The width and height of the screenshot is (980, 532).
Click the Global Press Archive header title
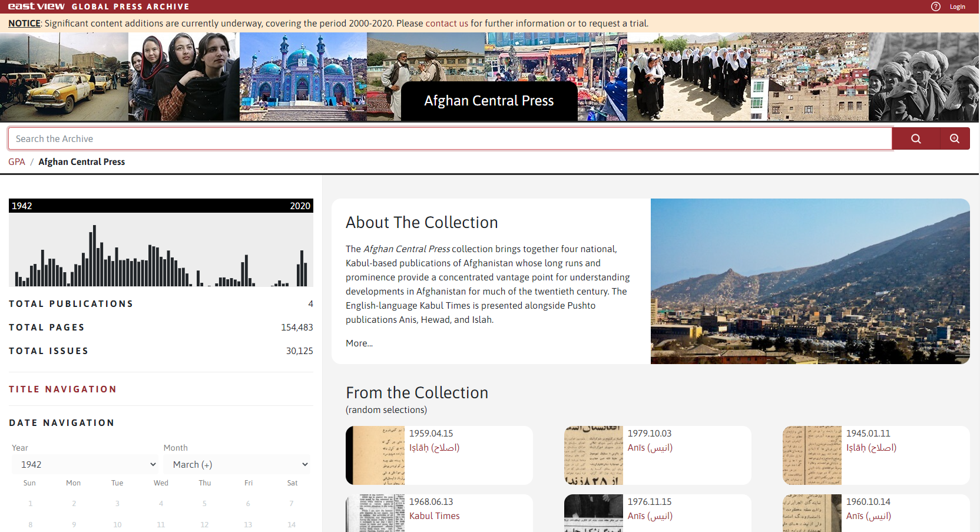click(x=131, y=6)
